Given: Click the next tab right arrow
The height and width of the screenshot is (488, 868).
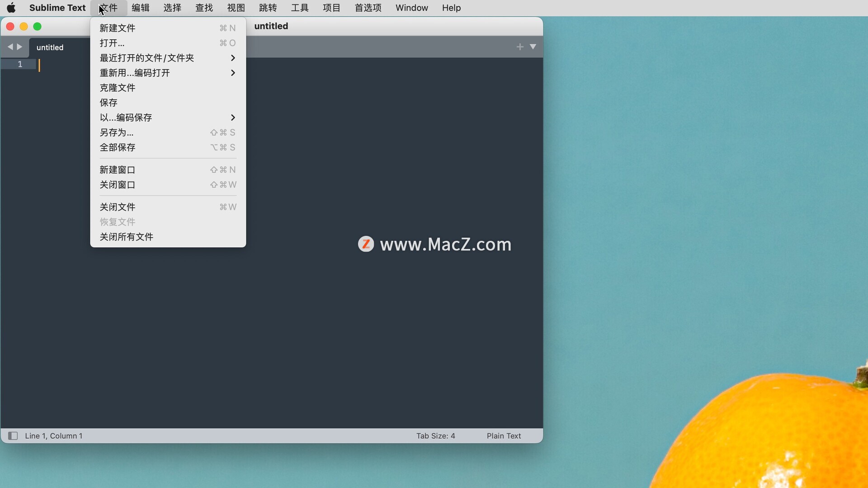Looking at the screenshot, I should [19, 47].
